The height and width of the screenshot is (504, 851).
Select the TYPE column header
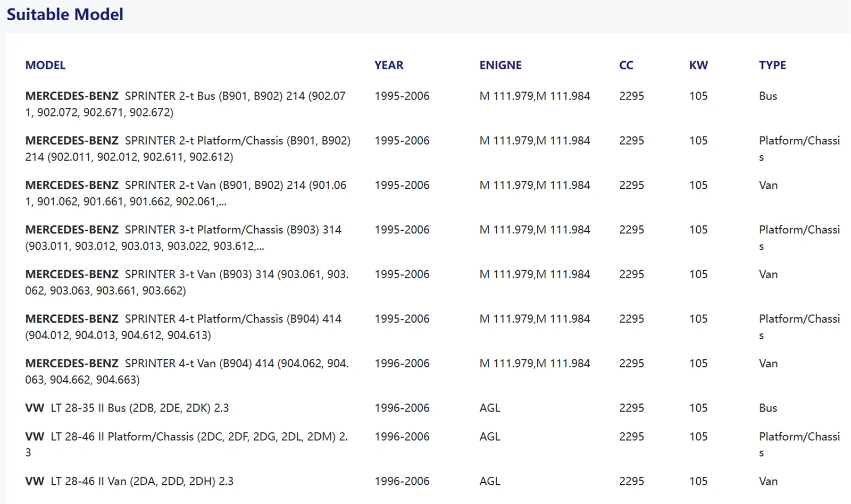(772, 65)
